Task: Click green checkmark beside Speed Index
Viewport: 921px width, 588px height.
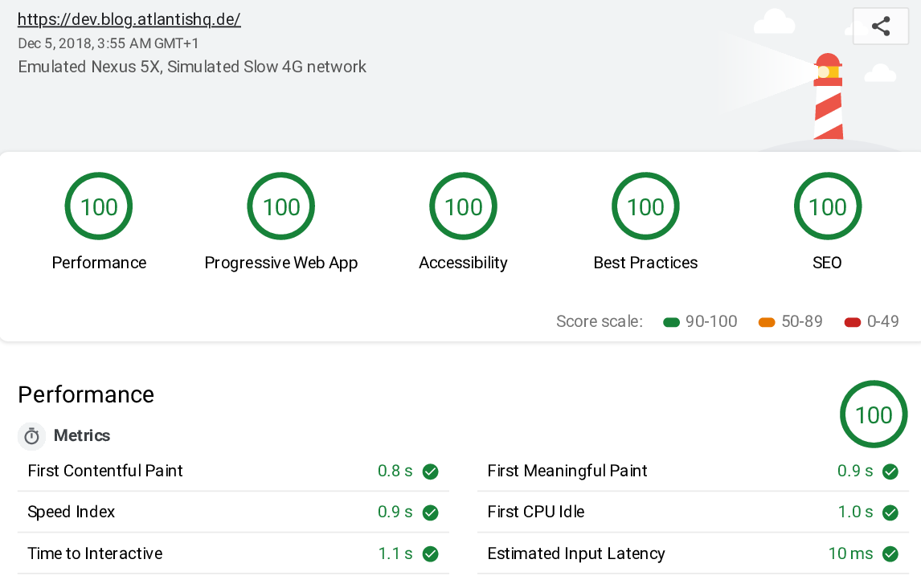Action: pos(431,512)
